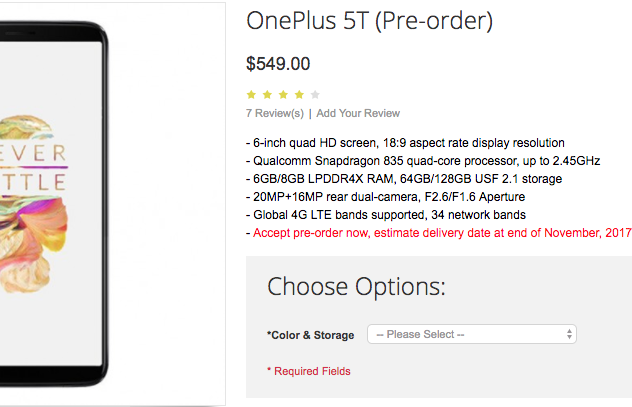Click the Choose Options heading
The width and height of the screenshot is (632, 407).
pyautogui.click(x=356, y=287)
